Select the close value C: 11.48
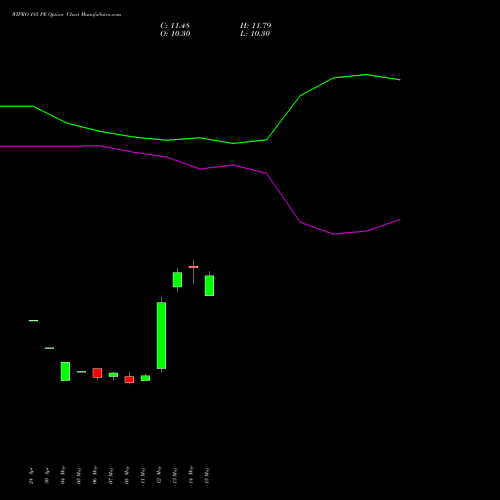Screen dimensions: 500x500 coord(175,26)
